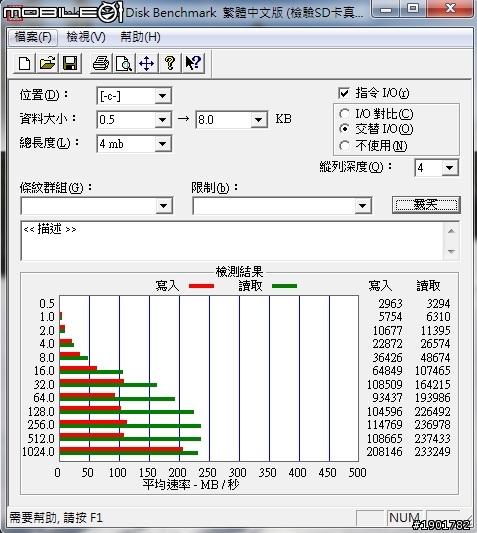Screen dimensions: 477x533
Task: Click the New document toolbar icon
Action: (x=24, y=63)
